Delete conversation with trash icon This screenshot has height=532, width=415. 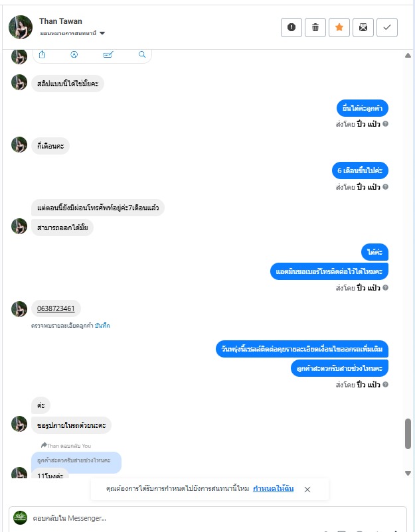pos(315,27)
